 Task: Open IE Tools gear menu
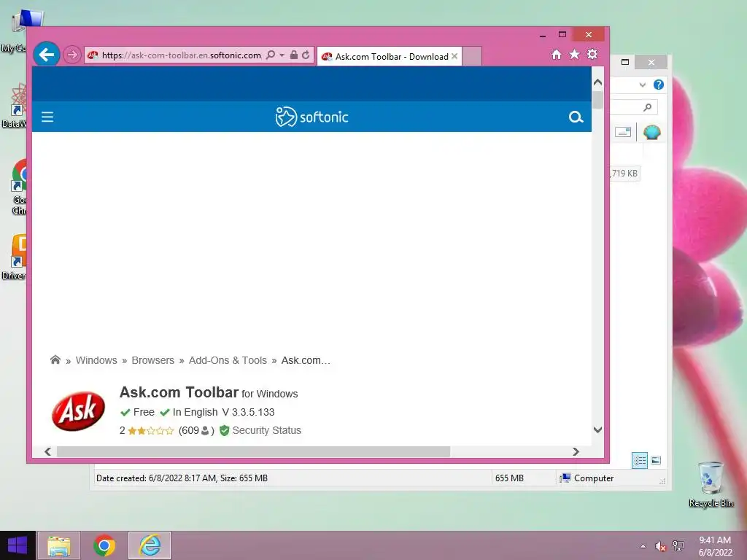(x=592, y=54)
